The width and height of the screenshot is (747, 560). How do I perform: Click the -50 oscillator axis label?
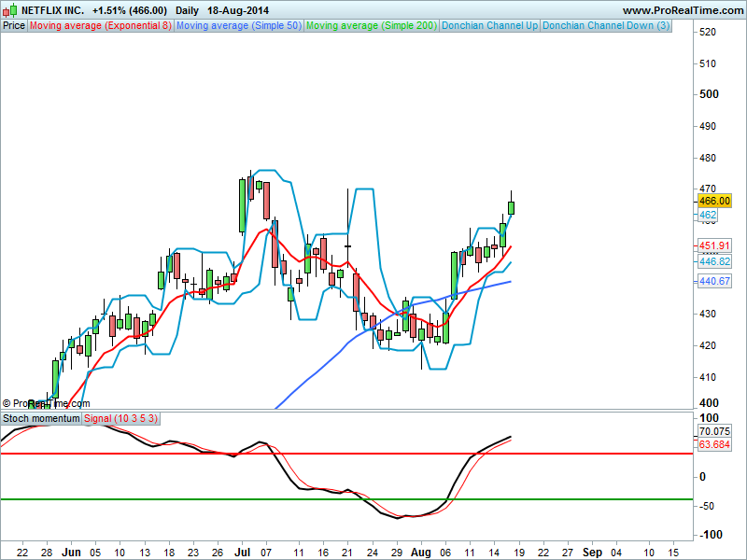(707, 506)
